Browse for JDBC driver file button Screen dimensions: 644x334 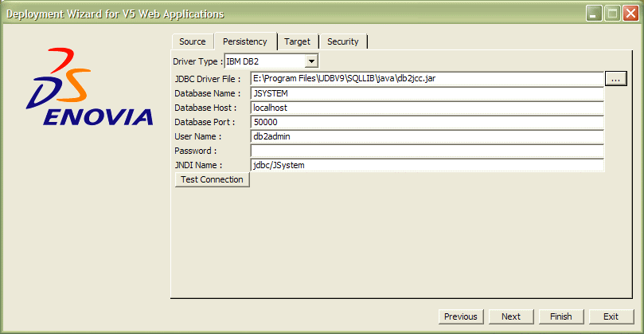(x=617, y=78)
